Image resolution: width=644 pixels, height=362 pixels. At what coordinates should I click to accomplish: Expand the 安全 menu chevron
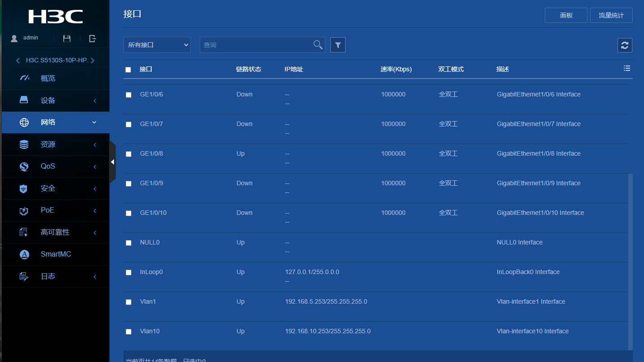click(x=95, y=188)
